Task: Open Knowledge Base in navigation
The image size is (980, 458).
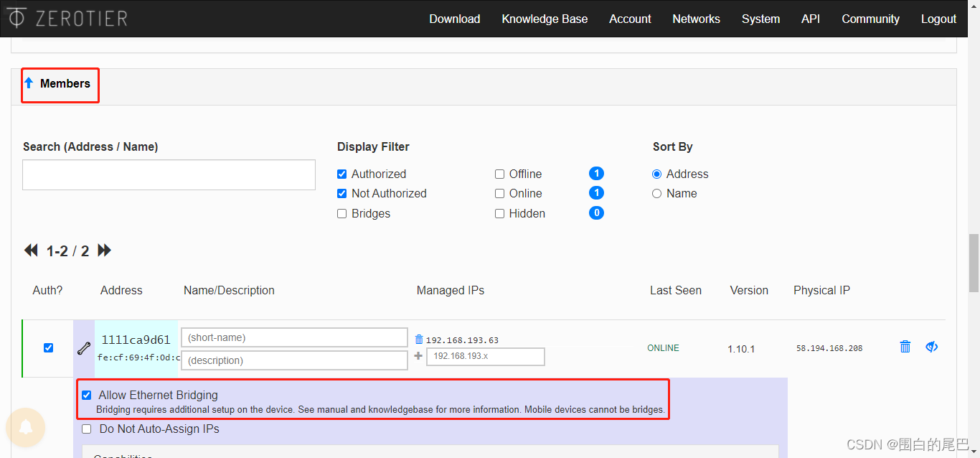Action: click(x=545, y=19)
